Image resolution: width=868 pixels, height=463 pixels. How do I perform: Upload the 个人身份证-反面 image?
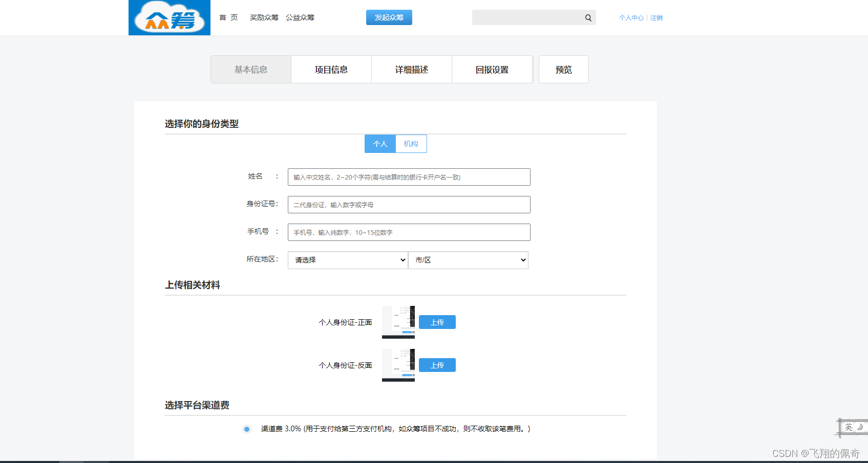[x=437, y=365]
